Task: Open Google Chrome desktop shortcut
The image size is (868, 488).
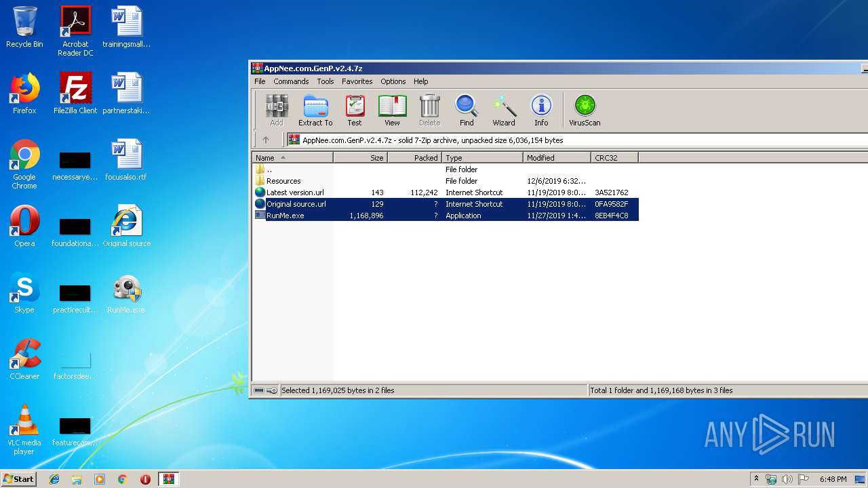Action: click(x=24, y=165)
